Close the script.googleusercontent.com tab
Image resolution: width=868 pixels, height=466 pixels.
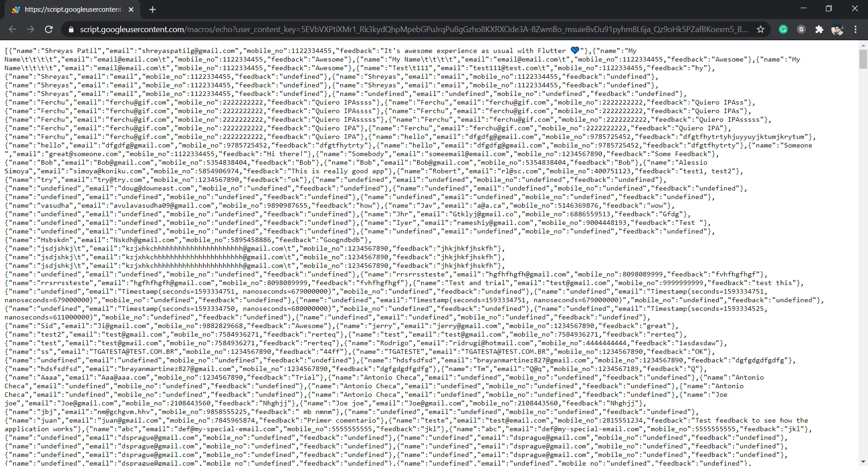(131, 10)
